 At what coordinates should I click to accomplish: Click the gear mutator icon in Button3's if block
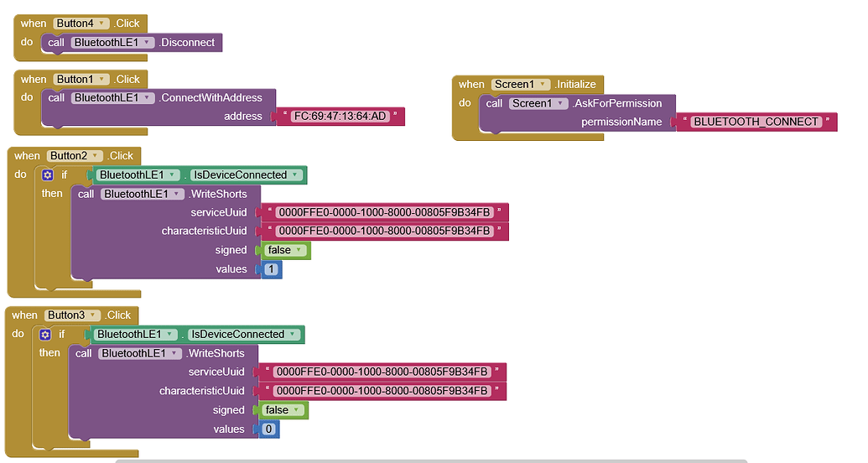click(x=45, y=335)
